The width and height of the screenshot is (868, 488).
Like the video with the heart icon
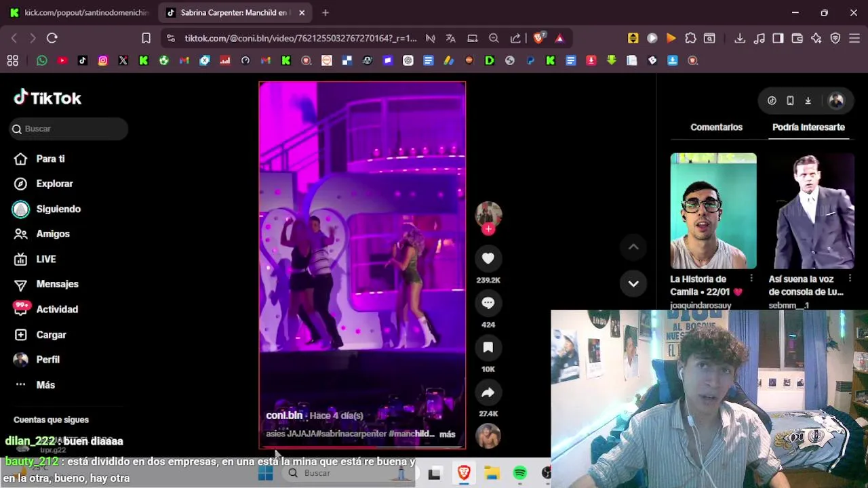pyautogui.click(x=488, y=258)
